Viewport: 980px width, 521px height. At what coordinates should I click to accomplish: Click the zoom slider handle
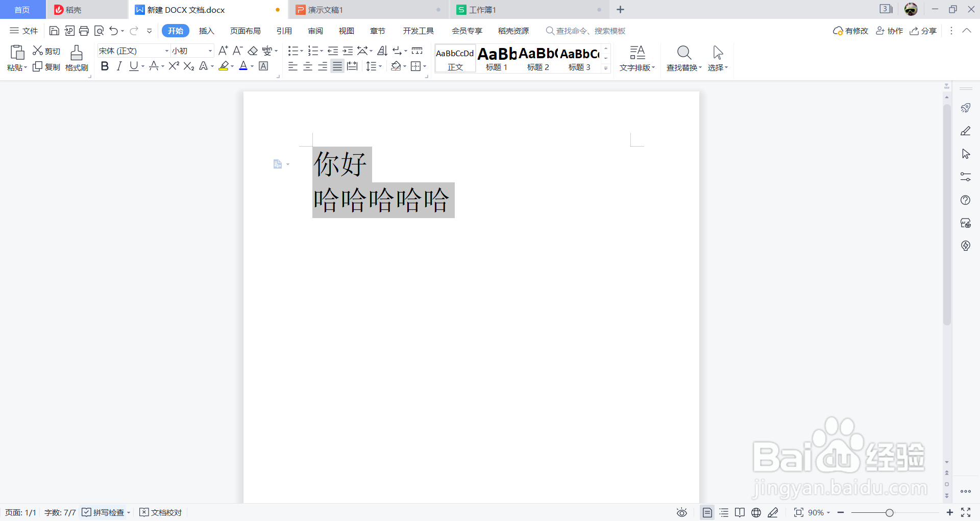pos(890,512)
